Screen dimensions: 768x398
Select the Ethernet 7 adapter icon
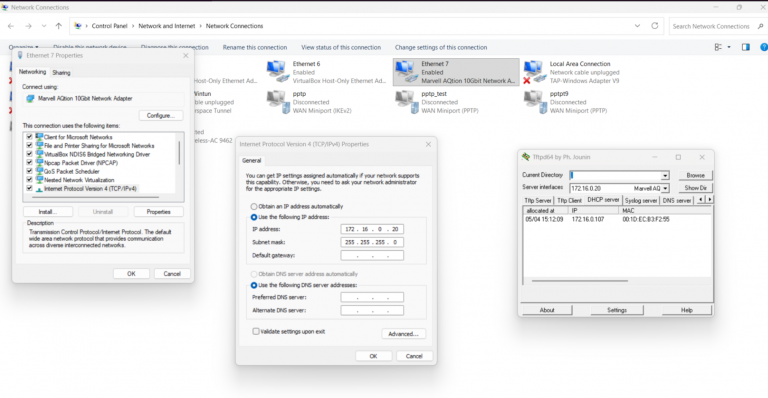click(406, 71)
